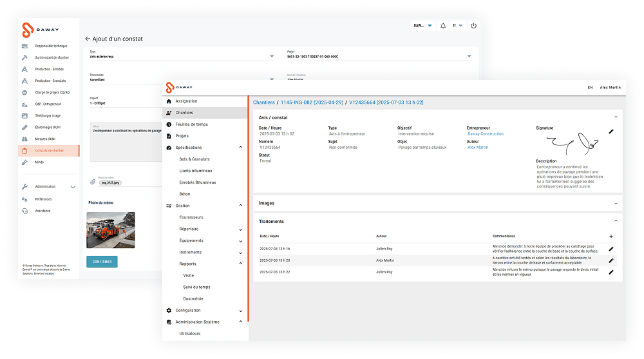Add a new traitement with plus icon

[x=611, y=237]
